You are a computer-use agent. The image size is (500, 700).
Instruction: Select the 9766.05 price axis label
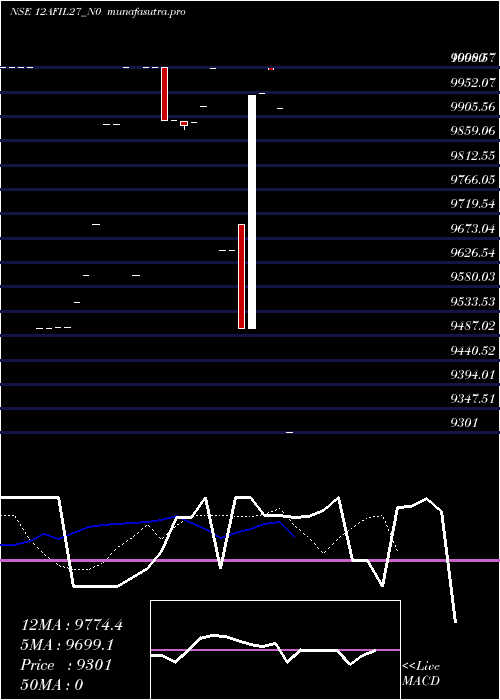point(473,179)
